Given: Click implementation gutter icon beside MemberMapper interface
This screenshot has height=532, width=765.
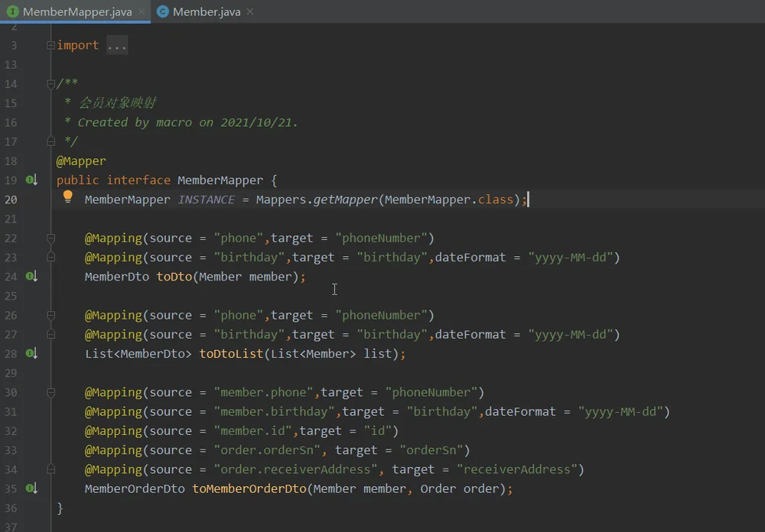Looking at the screenshot, I should coord(31,180).
